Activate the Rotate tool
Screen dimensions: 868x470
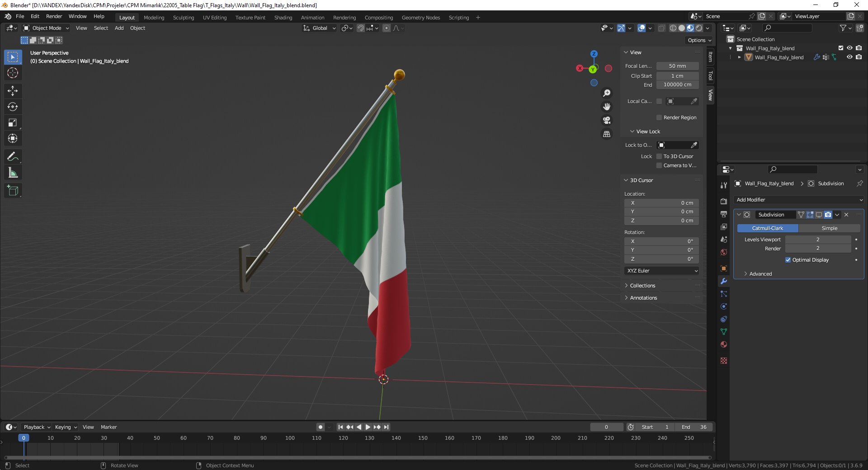click(x=13, y=107)
